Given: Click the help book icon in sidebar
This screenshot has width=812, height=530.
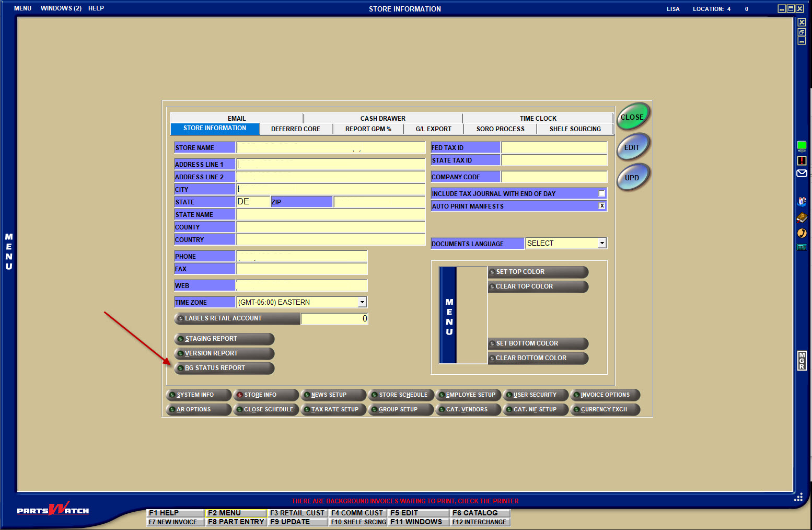Looking at the screenshot, I should pos(802,217).
